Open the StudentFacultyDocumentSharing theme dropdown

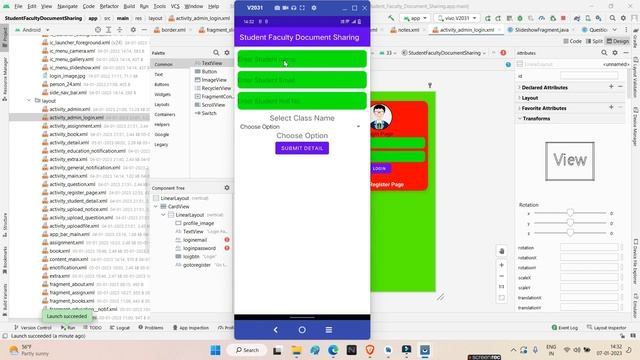tap(444, 53)
